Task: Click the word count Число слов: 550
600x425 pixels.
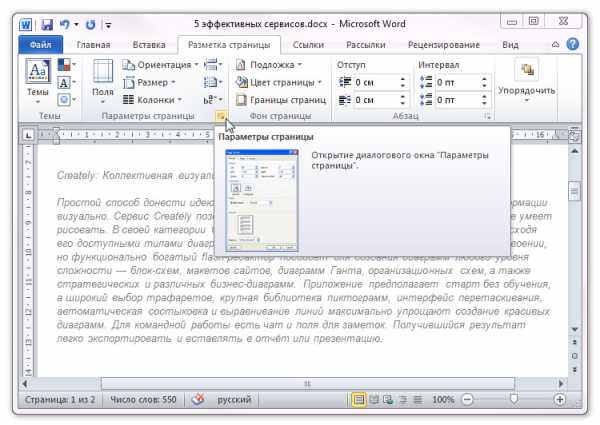Action: coord(141,399)
